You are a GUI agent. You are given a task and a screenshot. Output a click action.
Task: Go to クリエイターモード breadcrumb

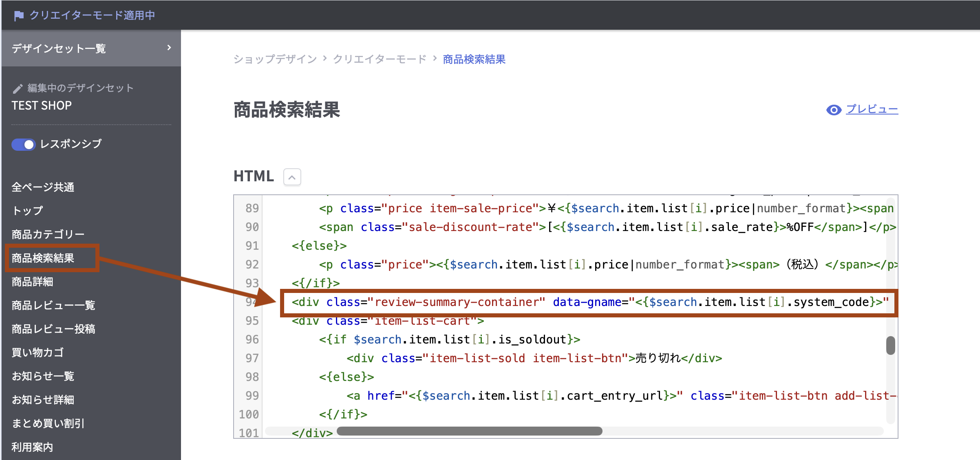point(380,59)
